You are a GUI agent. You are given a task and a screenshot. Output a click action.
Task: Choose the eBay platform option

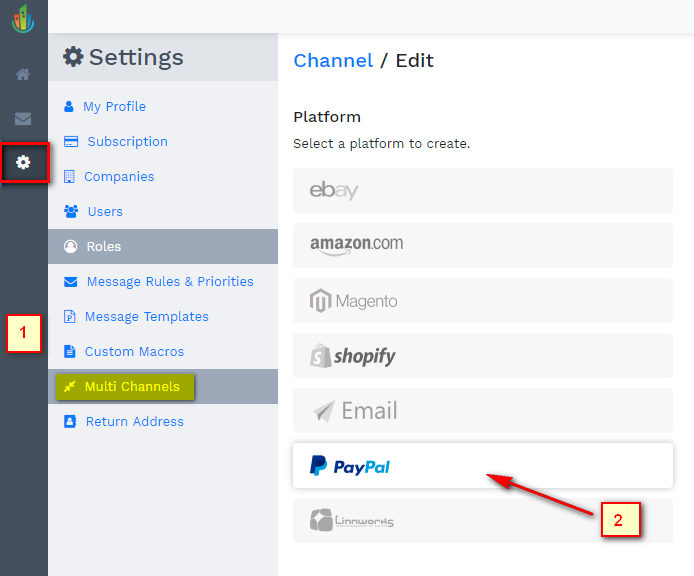tap(482, 190)
